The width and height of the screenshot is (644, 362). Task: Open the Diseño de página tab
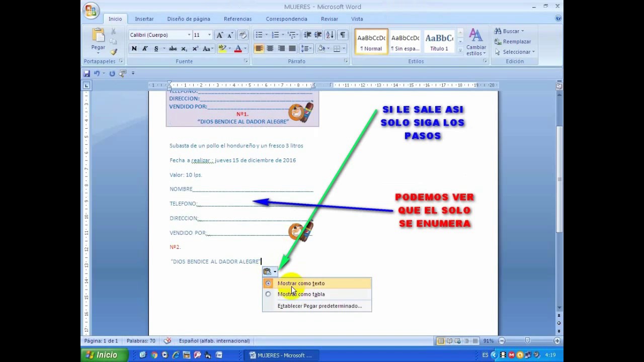coord(189,19)
